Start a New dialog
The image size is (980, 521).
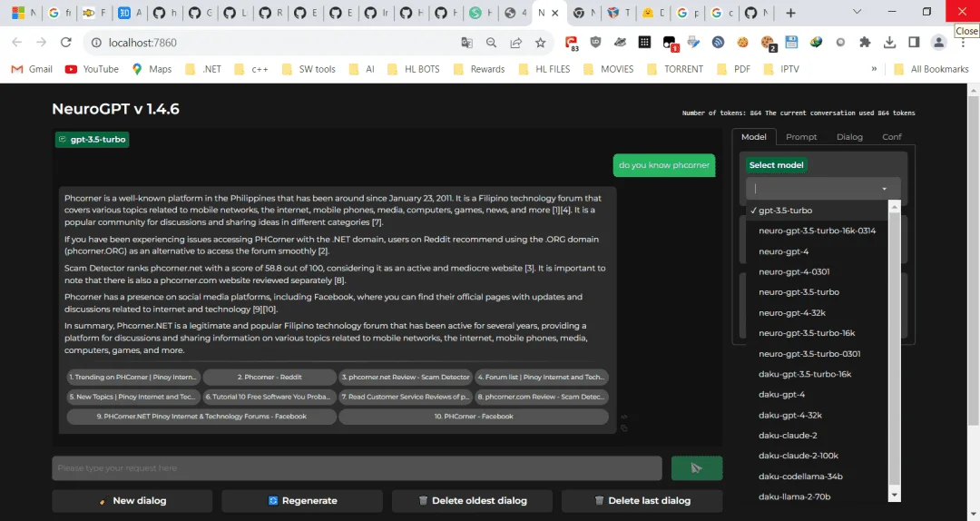132,500
